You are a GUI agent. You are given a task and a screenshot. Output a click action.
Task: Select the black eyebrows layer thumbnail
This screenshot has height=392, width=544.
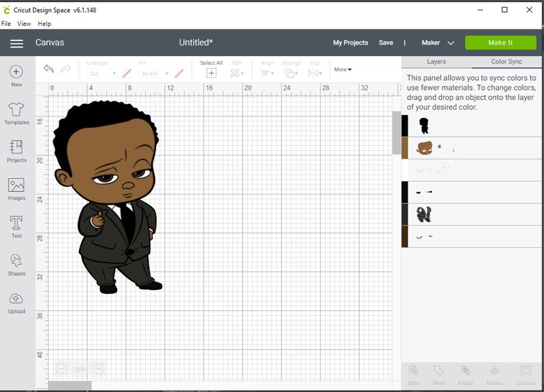[424, 192]
